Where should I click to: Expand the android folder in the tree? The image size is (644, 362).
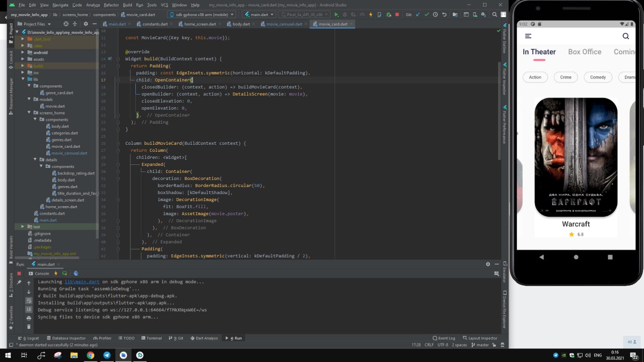click(23, 52)
